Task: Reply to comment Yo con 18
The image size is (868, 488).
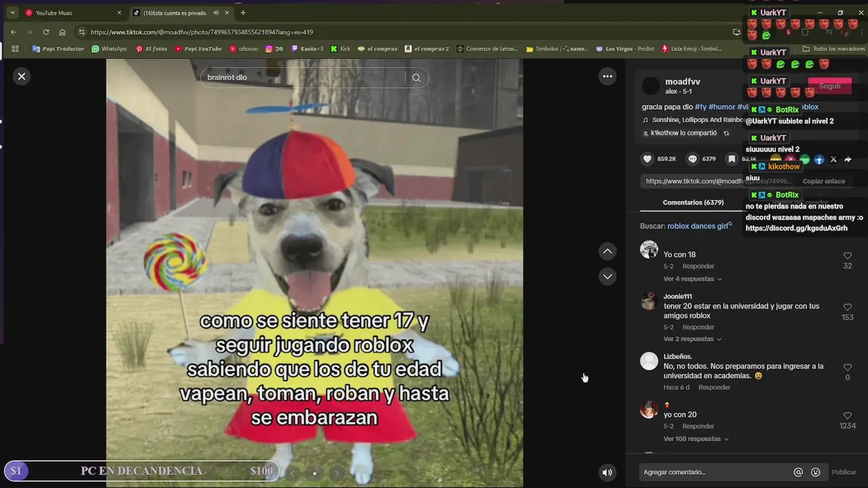Action: [698, 266]
